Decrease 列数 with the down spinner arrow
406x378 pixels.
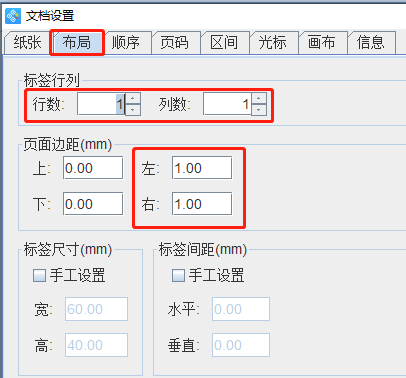(x=259, y=110)
